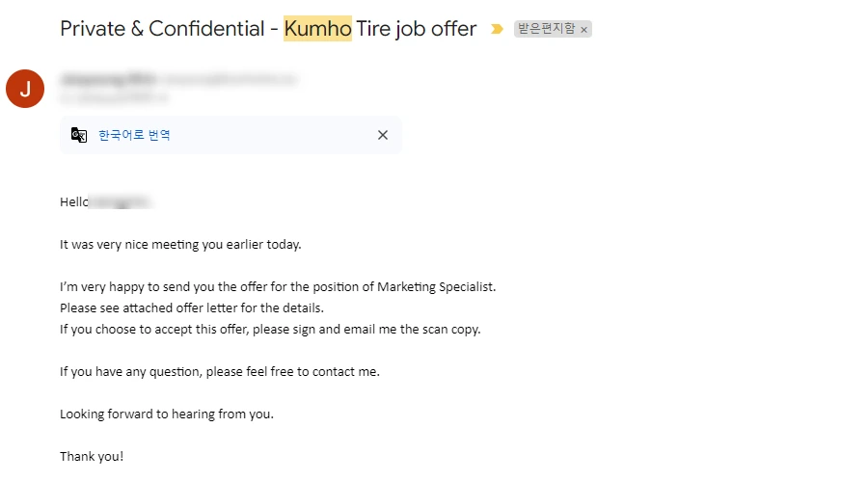This screenshot has width=868, height=481.
Task: Click the Google Translate icon
Action: click(x=79, y=135)
